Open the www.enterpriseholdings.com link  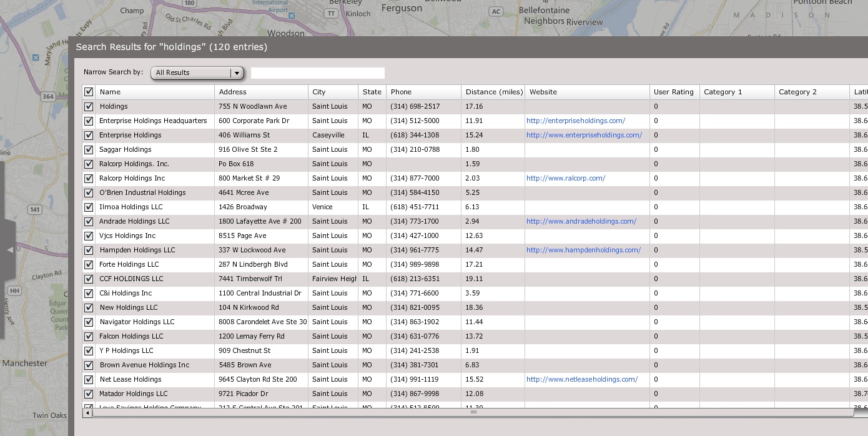(x=584, y=136)
